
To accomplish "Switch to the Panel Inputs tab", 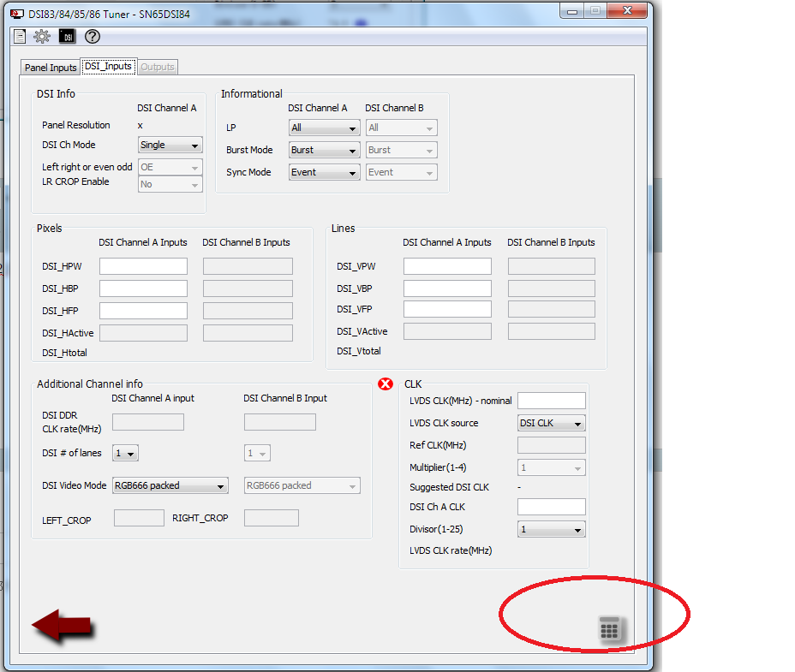I will [51, 68].
